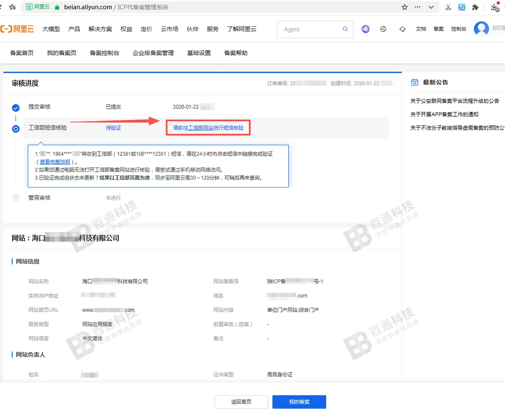Click the extensions puzzle icon
This screenshot has height=420, width=505.
pos(476,7)
